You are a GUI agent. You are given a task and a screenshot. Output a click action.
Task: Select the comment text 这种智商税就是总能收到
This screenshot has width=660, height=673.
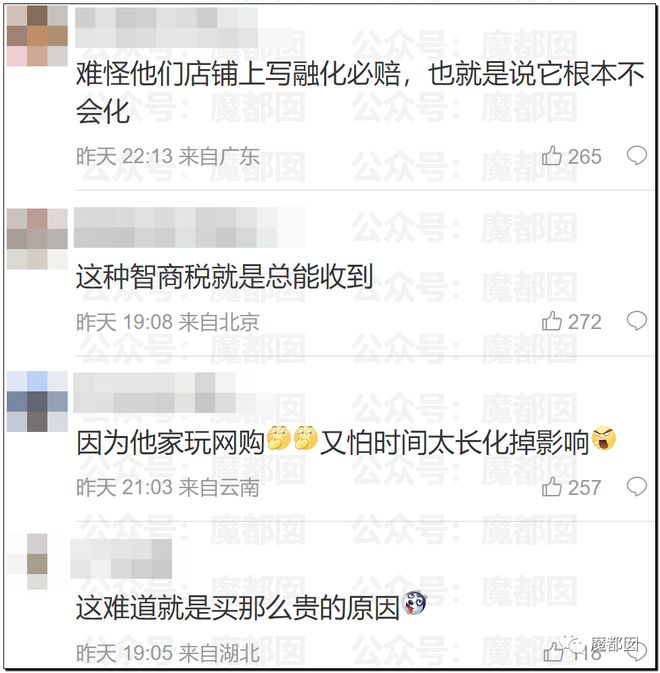(224, 277)
